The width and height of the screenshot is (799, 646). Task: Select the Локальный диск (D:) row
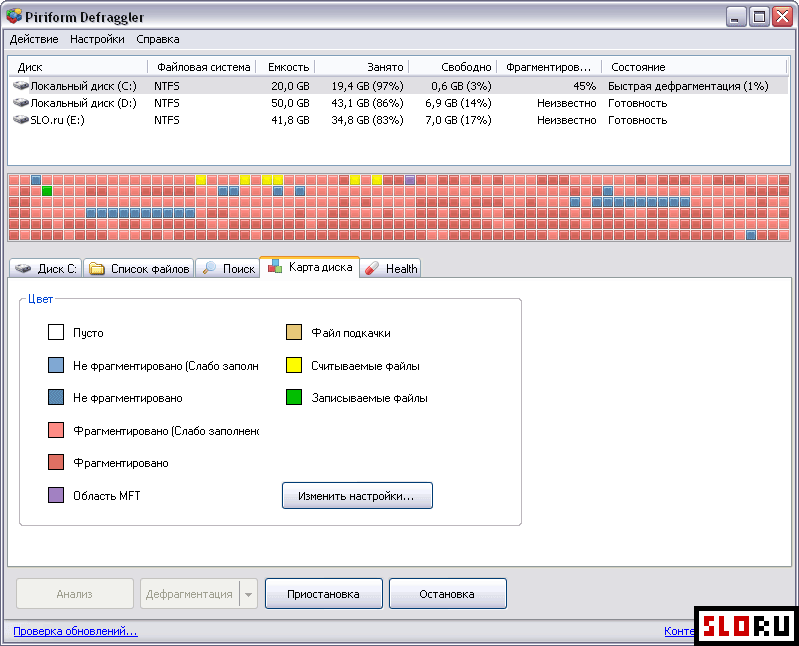pos(398,103)
